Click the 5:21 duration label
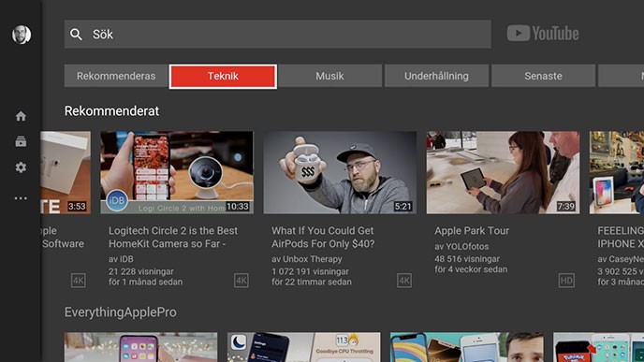 point(402,207)
